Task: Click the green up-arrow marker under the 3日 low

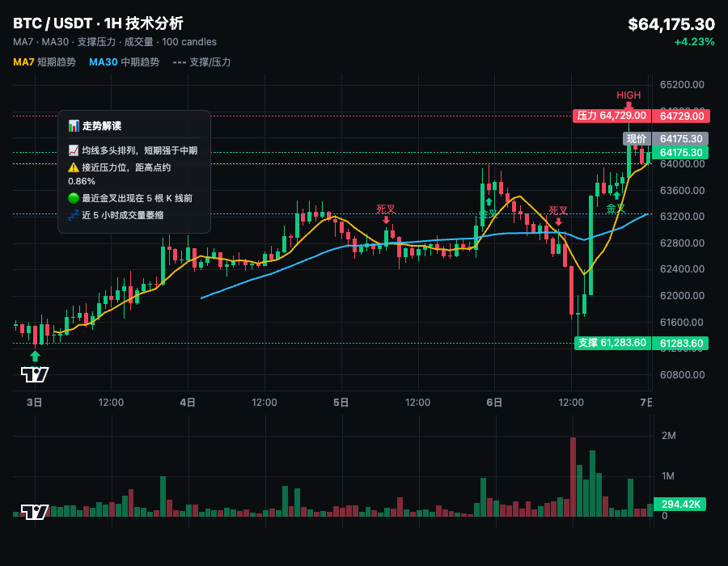Action: click(x=36, y=357)
